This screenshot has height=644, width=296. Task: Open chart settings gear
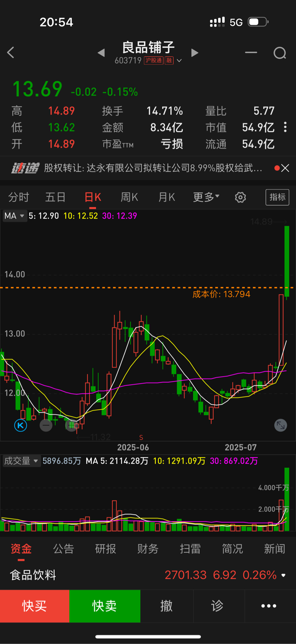pyautogui.click(x=240, y=198)
